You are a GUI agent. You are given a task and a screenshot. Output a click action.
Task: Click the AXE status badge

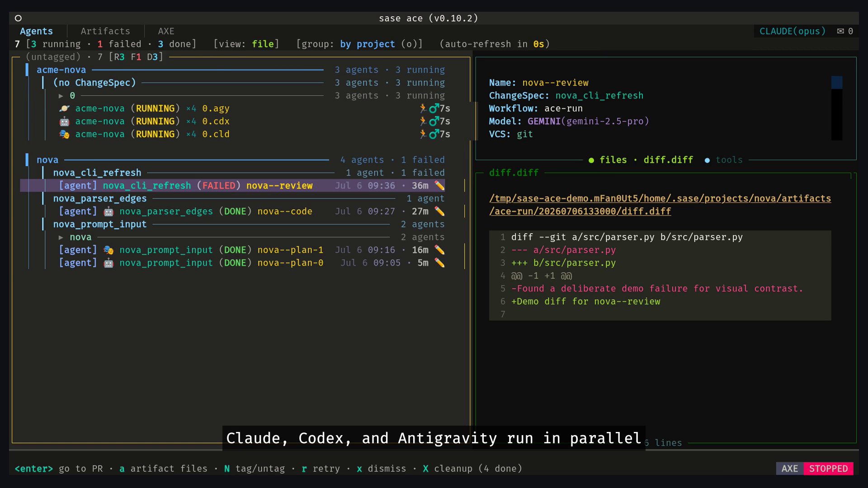(x=790, y=469)
